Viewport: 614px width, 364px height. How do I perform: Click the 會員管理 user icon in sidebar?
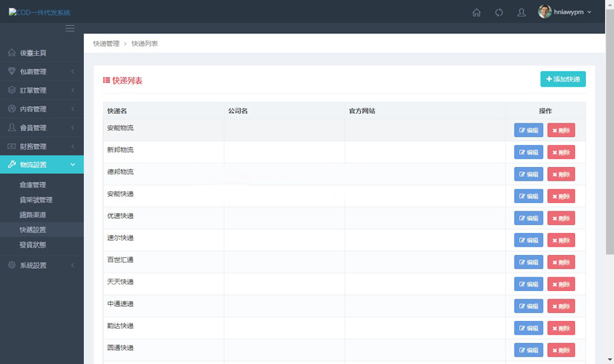click(x=12, y=127)
